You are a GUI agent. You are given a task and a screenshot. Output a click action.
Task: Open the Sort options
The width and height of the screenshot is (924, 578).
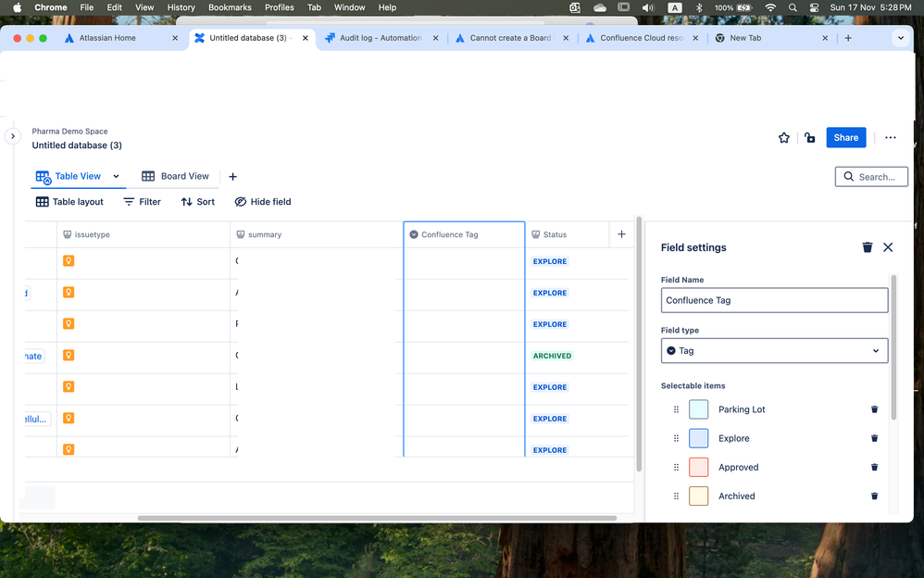tap(197, 202)
